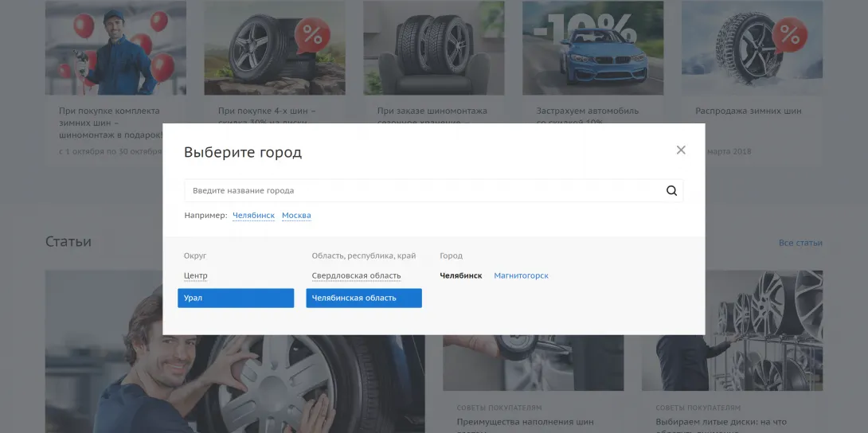Select the Центр district
The width and height of the screenshot is (868, 433).
(195, 275)
